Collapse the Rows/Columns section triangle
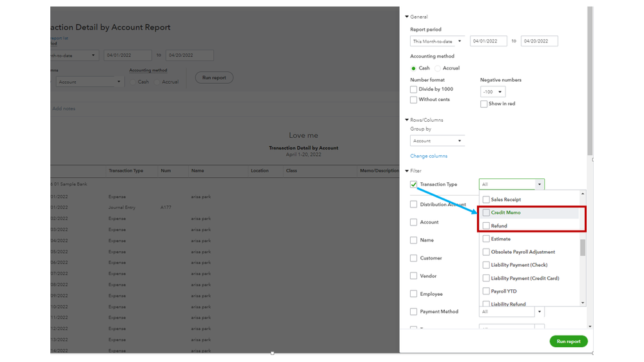This screenshot has width=644, height=362. point(407,120)
